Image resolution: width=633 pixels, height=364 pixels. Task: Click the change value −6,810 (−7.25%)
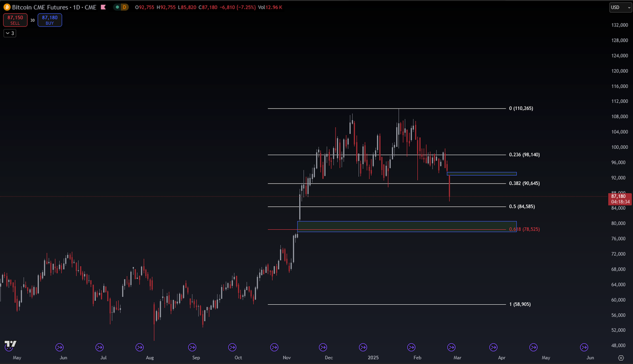[x=238, y=7]
